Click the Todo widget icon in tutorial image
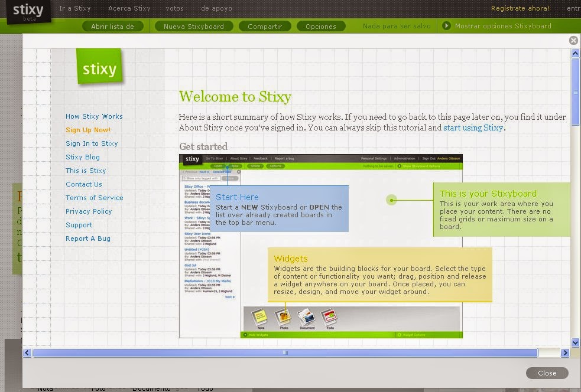This screenshot has height=392, width=581. coord(329,318)
